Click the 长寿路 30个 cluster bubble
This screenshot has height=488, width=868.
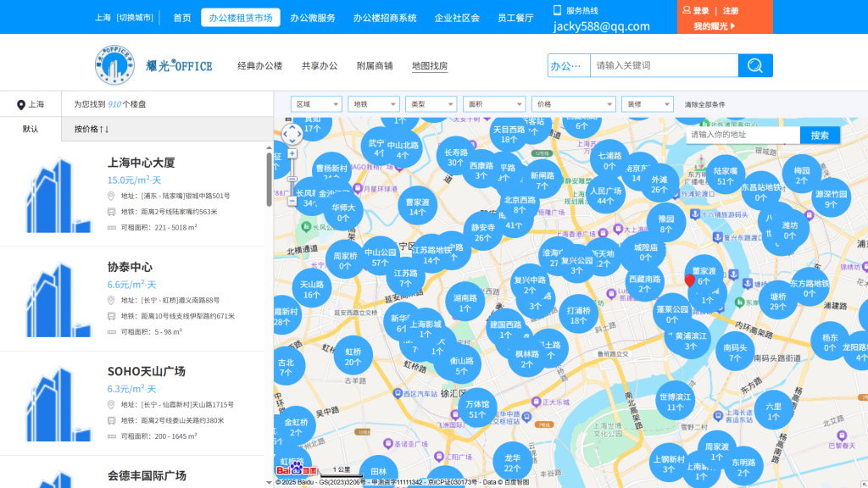point(455,157)
